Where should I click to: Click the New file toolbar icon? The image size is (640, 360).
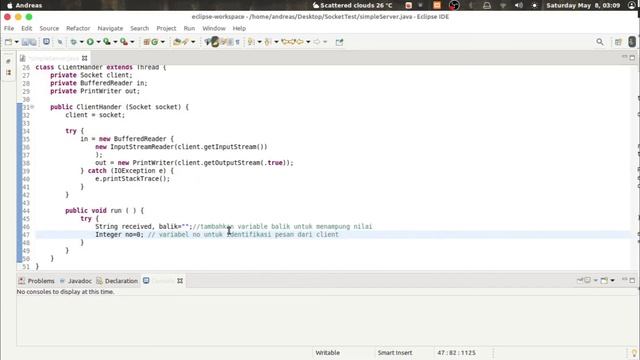(8, 42)
